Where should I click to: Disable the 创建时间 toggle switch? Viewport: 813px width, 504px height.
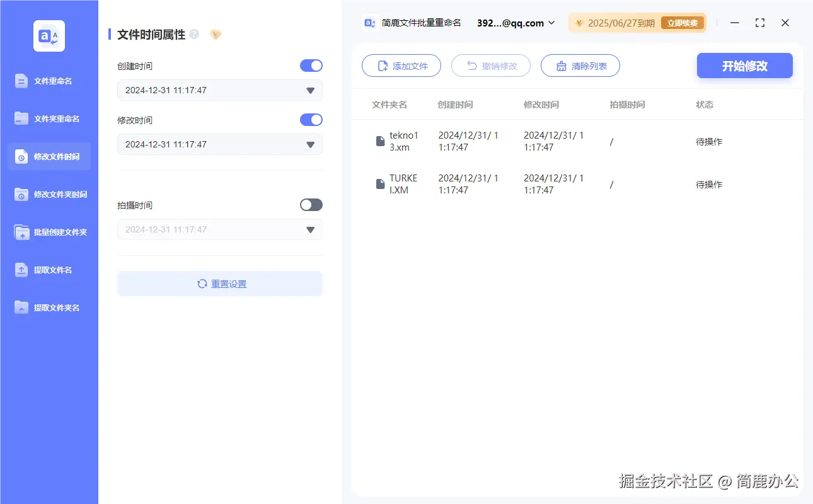(x=311, y=66)
